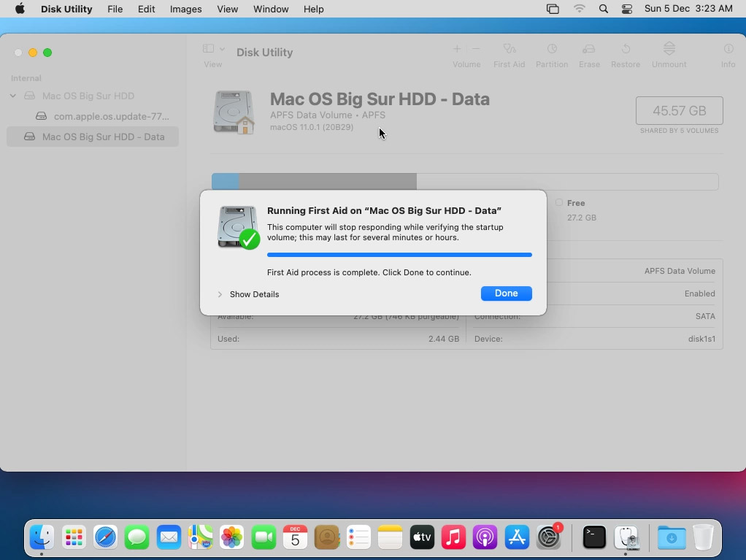Screen dimensions: 746x560
Task: Click the Unmount toolbar icon
Action: (669, 48)
